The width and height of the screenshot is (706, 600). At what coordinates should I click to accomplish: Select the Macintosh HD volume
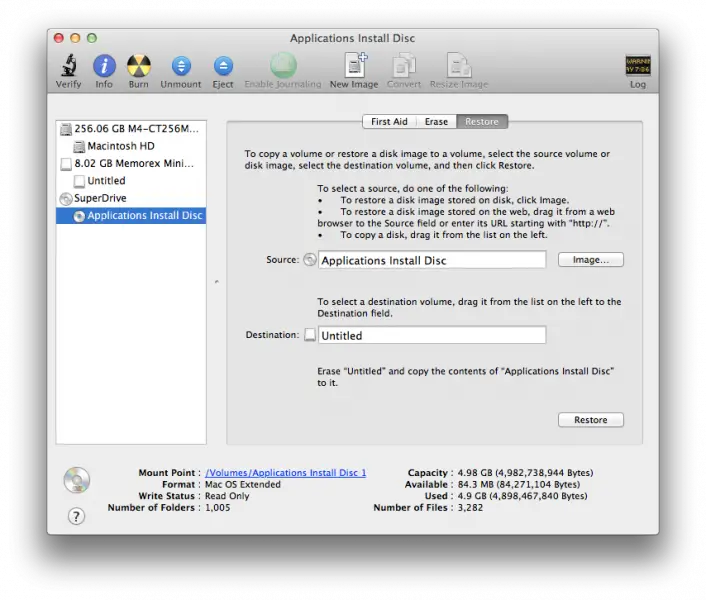tap(131, 146)
